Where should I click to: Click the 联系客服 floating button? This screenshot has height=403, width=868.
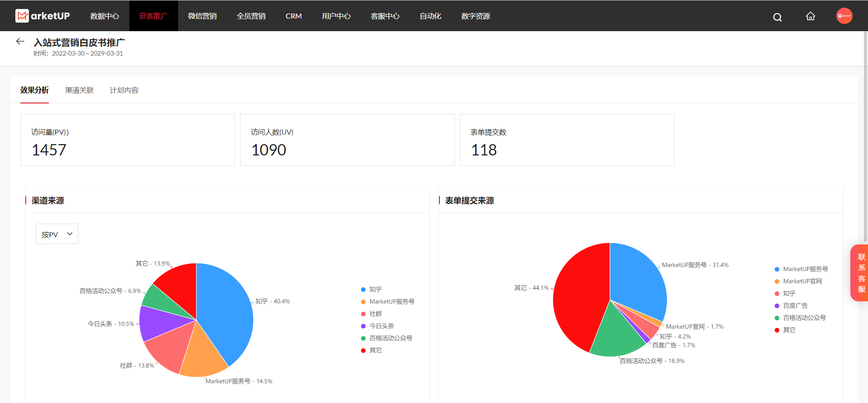click(860, 273)
